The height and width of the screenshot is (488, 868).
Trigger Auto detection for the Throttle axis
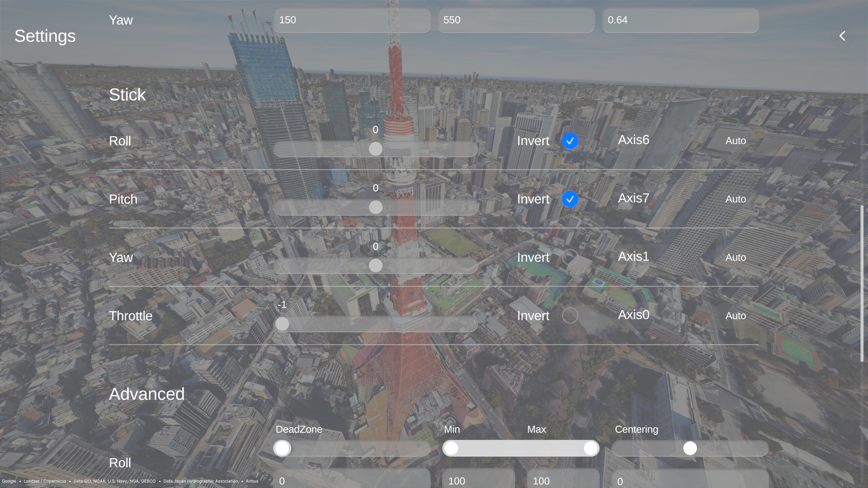click(735, 316)
